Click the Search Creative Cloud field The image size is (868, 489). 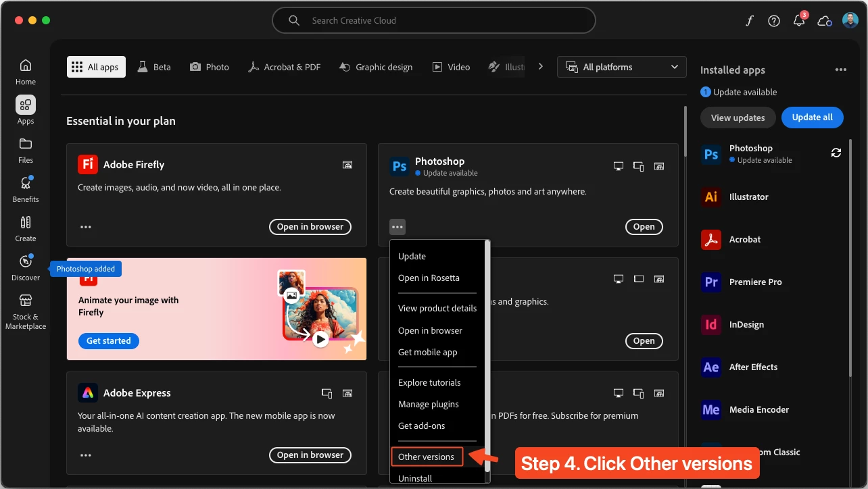pos(434,21)
